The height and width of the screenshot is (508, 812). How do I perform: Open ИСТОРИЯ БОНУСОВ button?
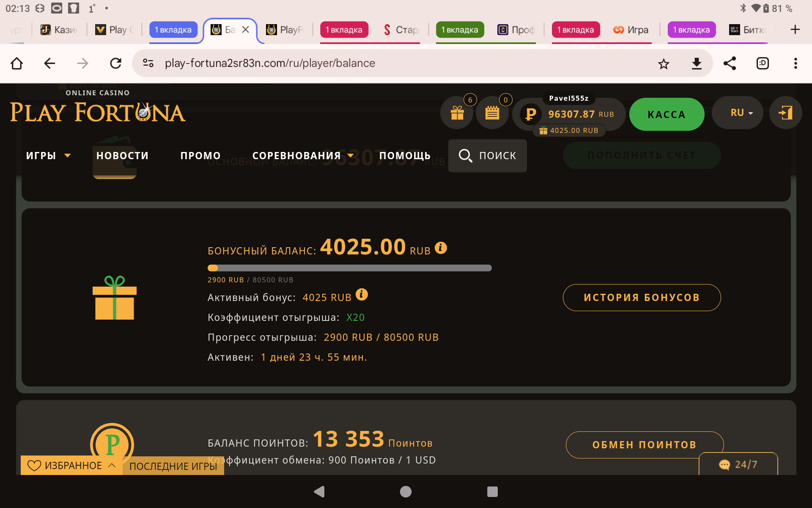[x=642, y=298]
